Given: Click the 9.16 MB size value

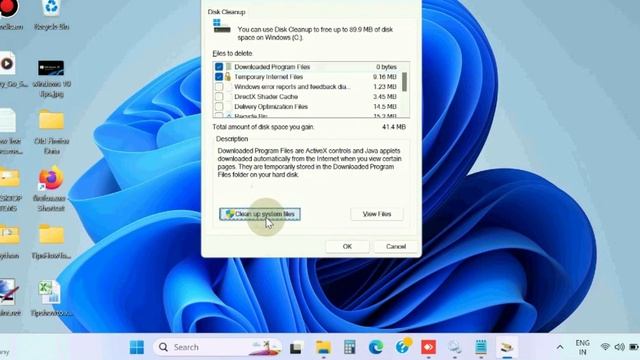Looking at the screenshot, I should [x=384, y=77].
